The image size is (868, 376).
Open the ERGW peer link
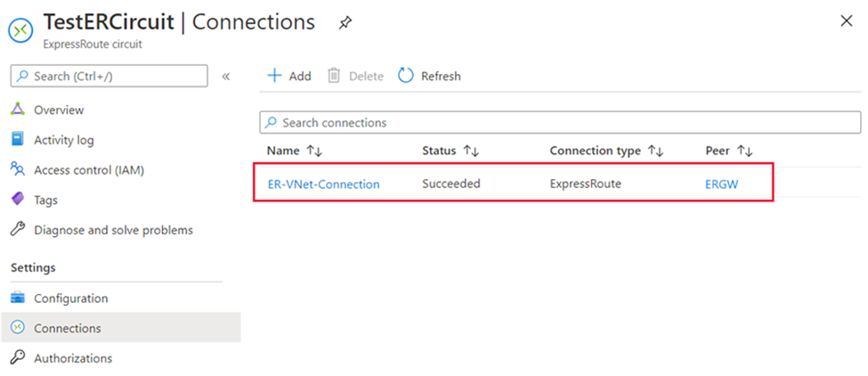722,184
